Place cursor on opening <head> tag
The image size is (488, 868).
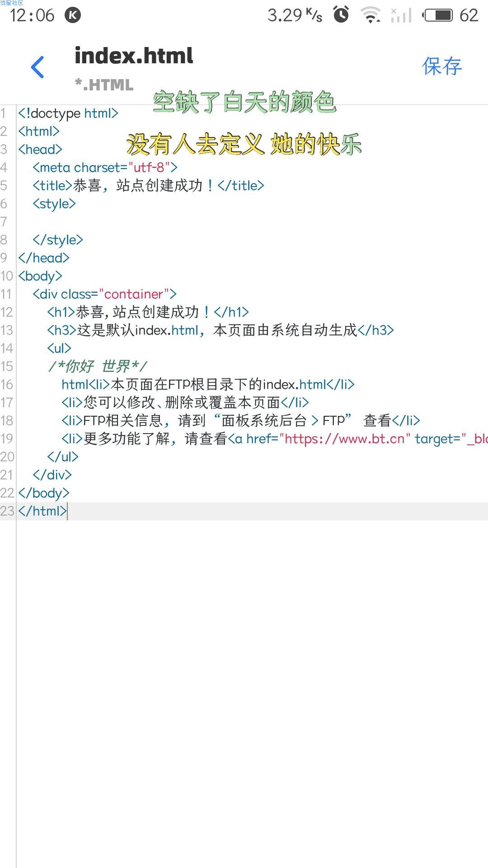(40, 149)
